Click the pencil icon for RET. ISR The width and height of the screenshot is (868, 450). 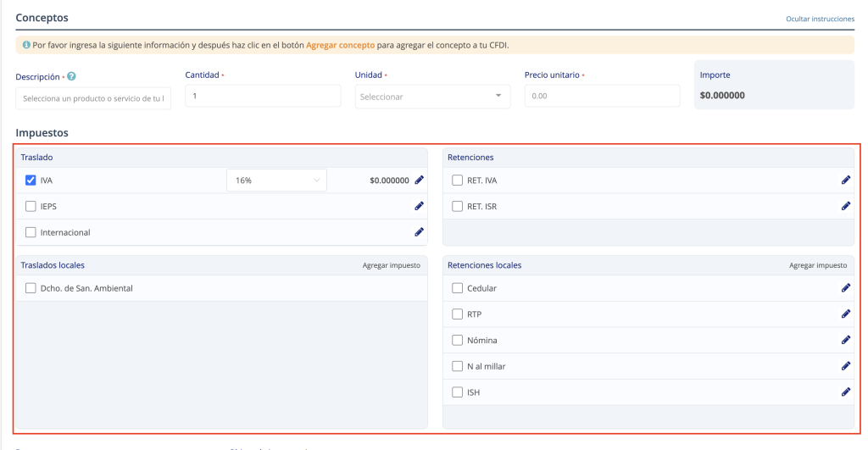pos(846,206)
